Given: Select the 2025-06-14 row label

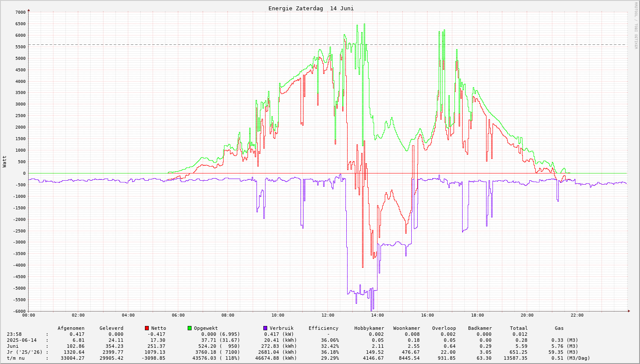Looking at the screenshot, I should click(x=22, y=340).
